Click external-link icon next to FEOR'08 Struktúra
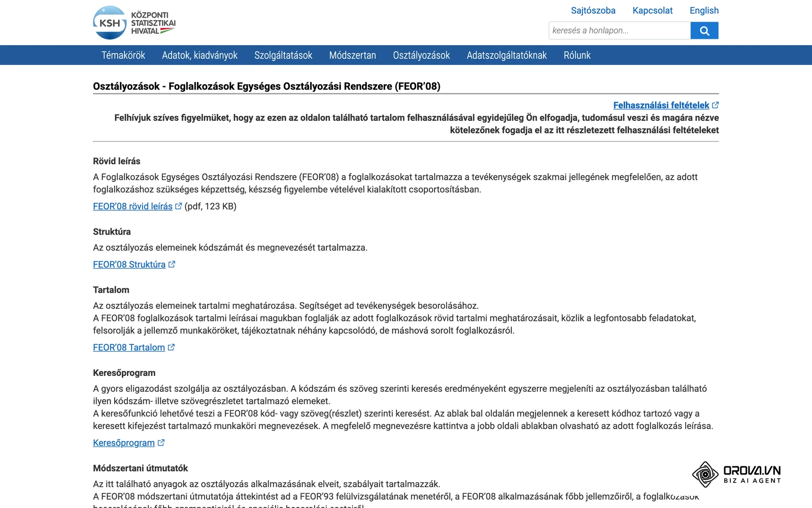 pos(172,264)
